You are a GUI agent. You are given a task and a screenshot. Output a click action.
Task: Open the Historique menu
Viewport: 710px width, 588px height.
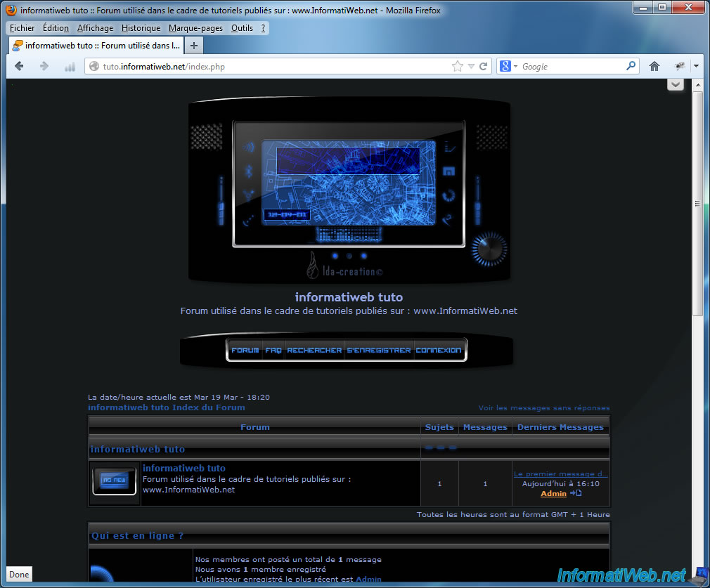pos(141,28)
